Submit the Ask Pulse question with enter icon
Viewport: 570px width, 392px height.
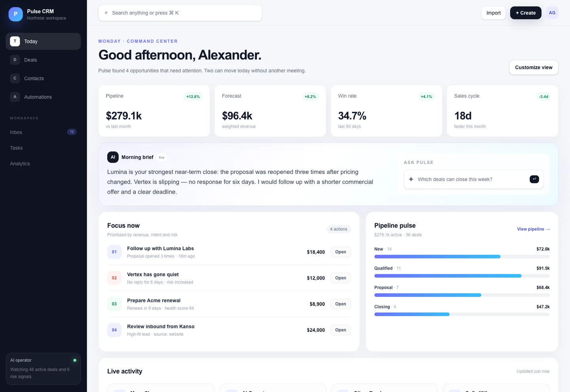pyautogui.click(x=534, y=179)
